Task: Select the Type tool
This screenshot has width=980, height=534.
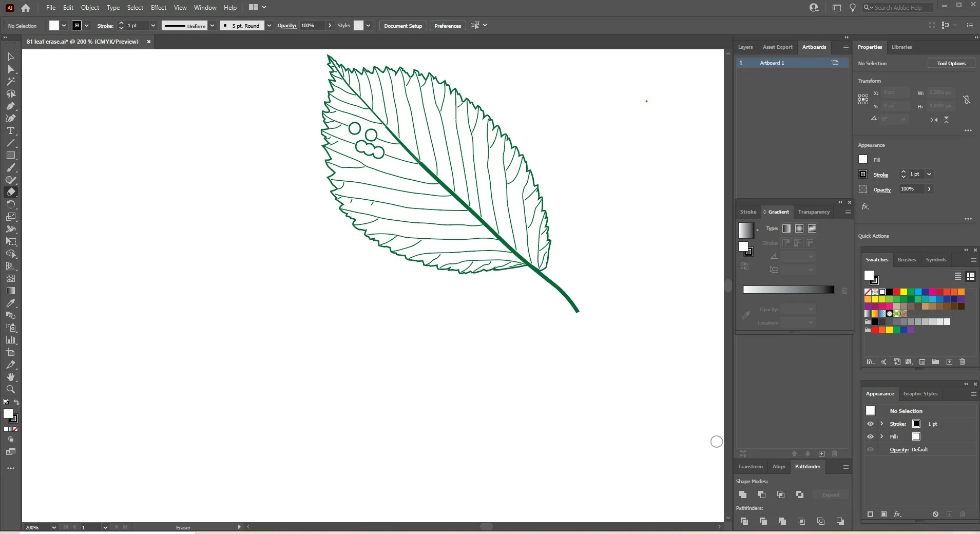Action: pos(10,131)
